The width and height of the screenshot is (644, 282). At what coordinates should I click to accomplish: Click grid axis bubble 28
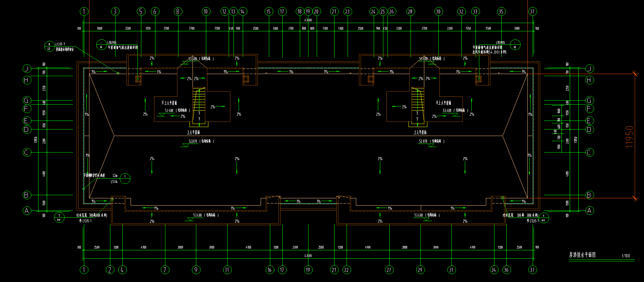point(410,11)
